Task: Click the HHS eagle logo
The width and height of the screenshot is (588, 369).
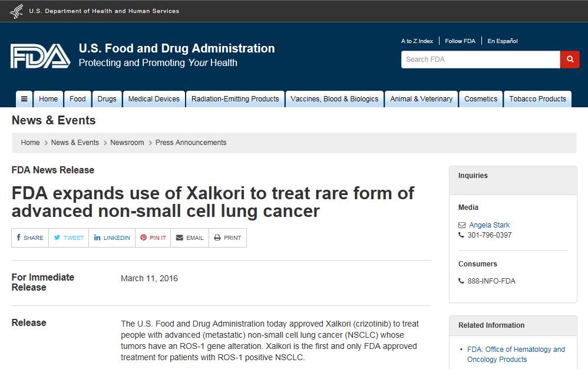Action: (16, 11)
